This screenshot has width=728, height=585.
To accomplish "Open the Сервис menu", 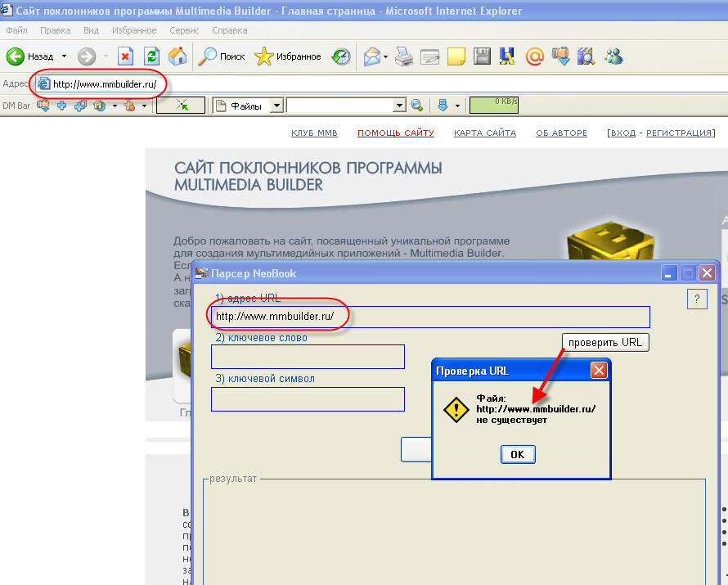I will click(184, 30).
